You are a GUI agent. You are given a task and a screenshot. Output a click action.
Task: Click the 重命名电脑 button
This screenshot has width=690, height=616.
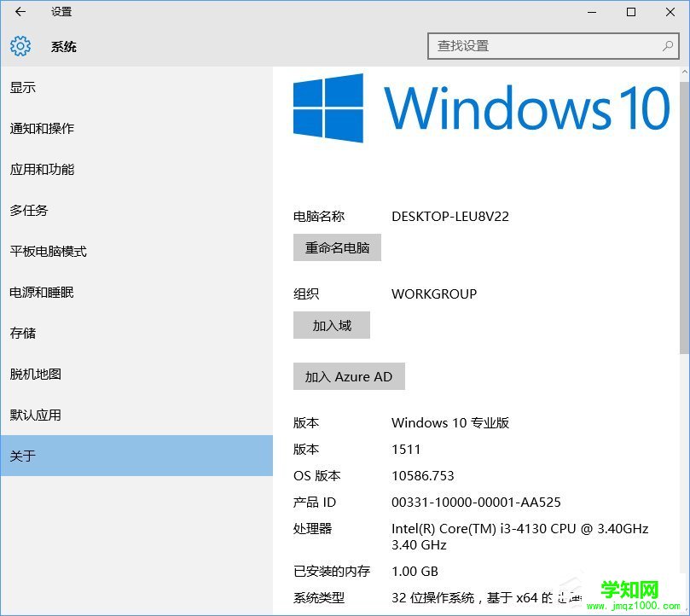click(x=337, y=247)
